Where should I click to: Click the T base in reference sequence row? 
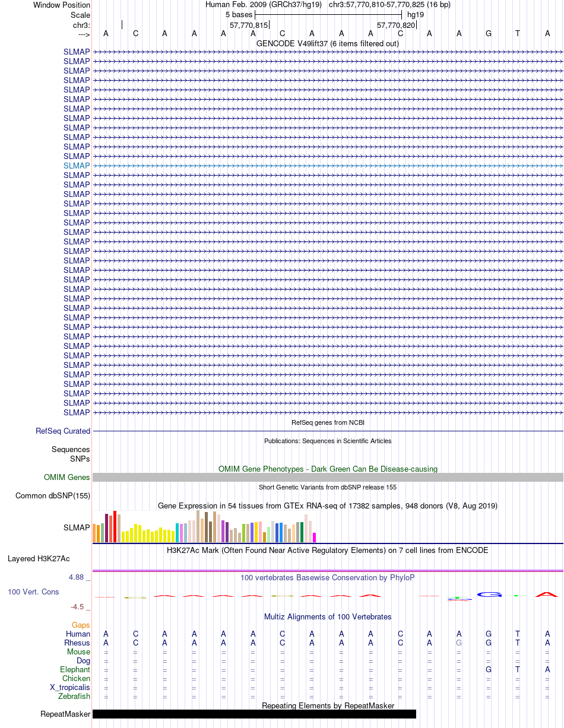(518, 34)
